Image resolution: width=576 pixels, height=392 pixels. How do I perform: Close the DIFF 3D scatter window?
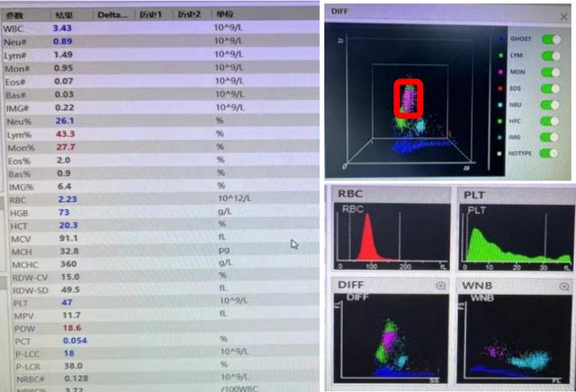coord(564,16)
